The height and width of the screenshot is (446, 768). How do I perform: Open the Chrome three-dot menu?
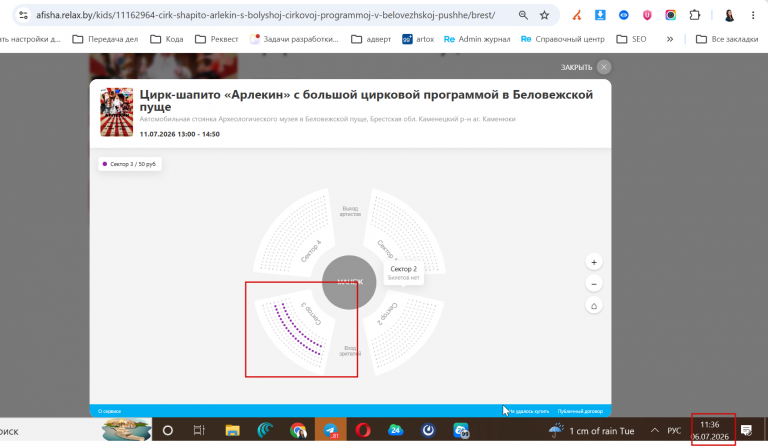pos(753,15)
